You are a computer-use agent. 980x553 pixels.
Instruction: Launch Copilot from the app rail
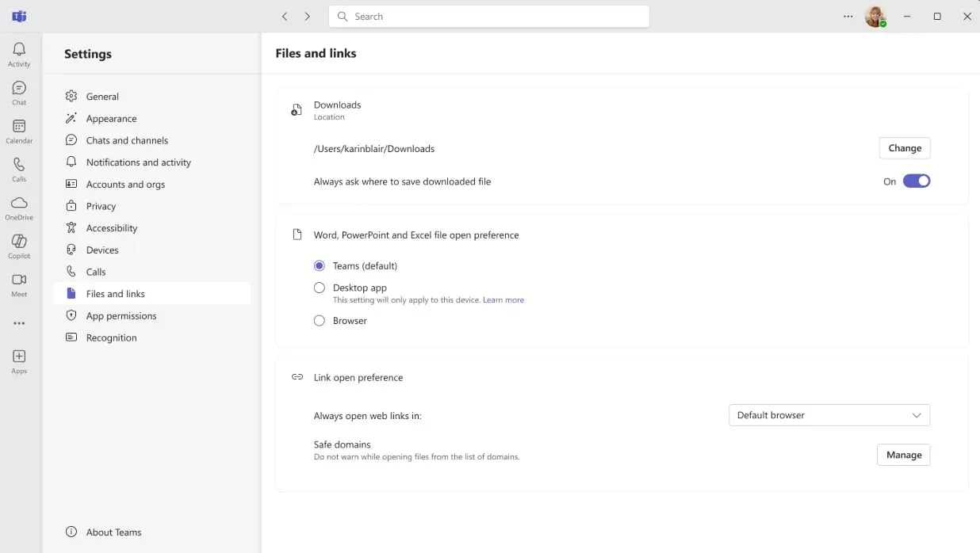tap(19, 241)
